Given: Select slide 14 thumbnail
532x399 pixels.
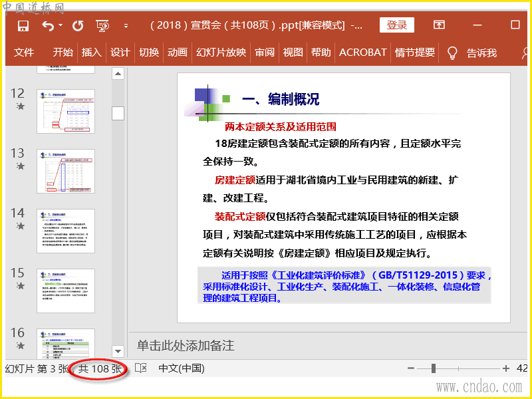Looking at the screenshot, I should [x=66, y=231].
